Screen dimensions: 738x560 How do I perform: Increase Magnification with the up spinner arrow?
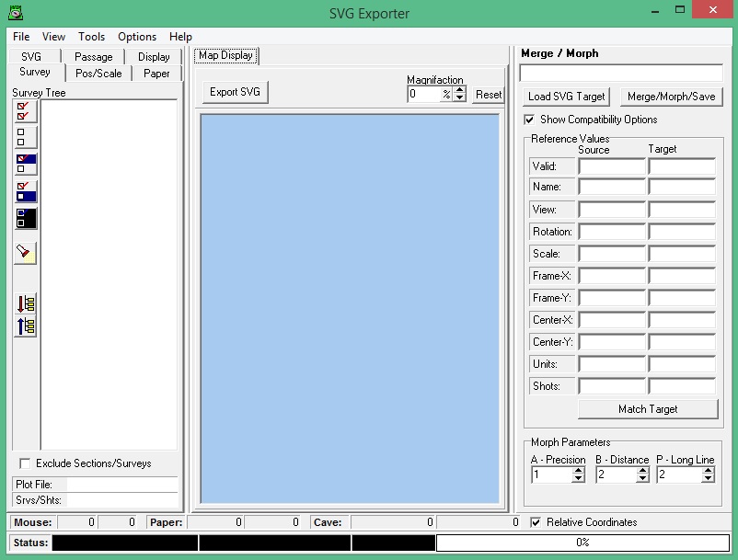point(460,90)
